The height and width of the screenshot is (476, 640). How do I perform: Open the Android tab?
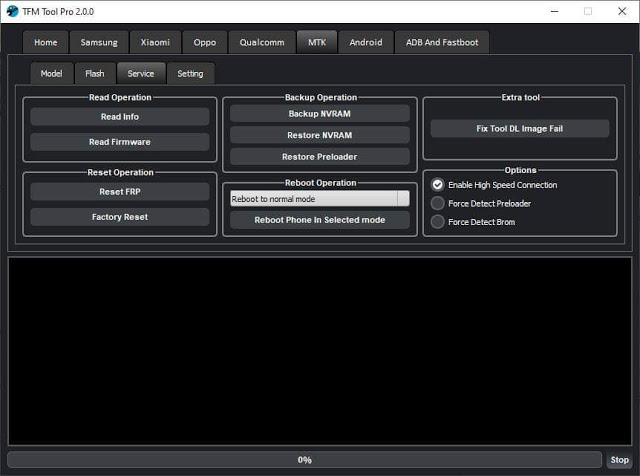(x=366, y=42)
